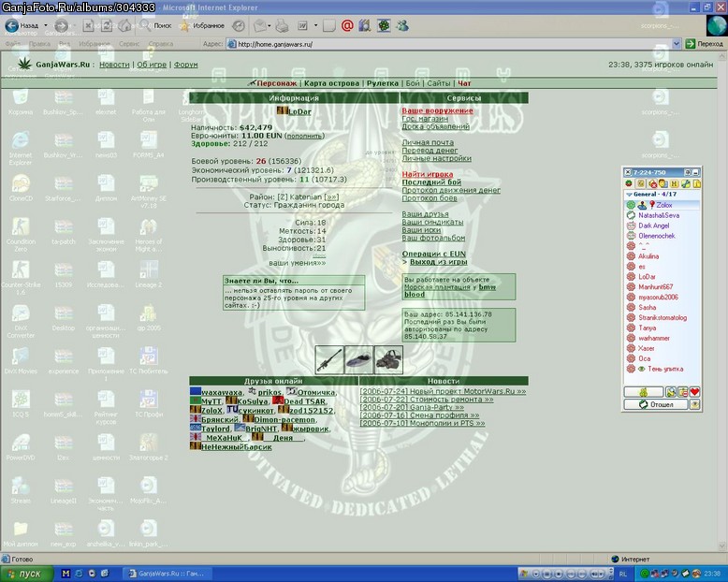Click the eye icon next to Отошел button
The width and height of the screenshot is (728, 582).
point(694,405)
